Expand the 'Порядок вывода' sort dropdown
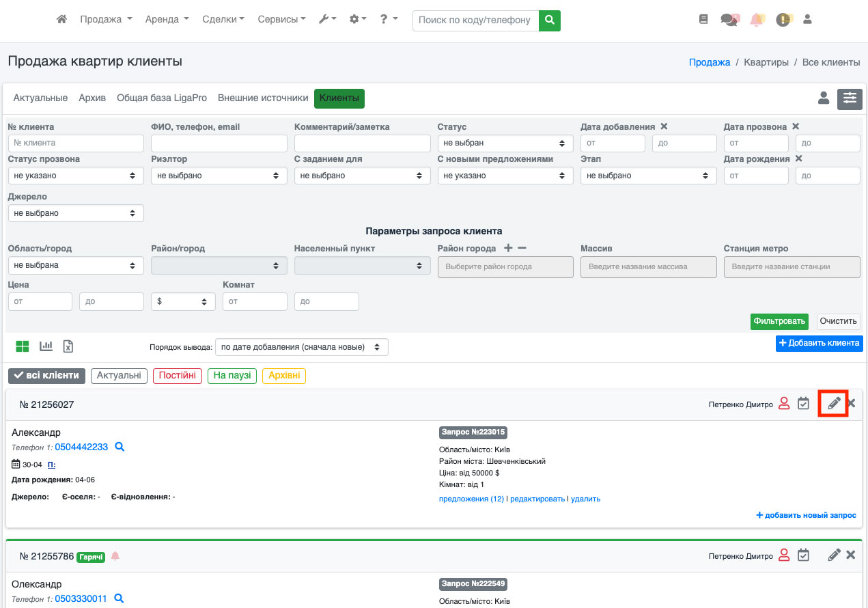Viewport: 868px width, 608px height. 301,347
